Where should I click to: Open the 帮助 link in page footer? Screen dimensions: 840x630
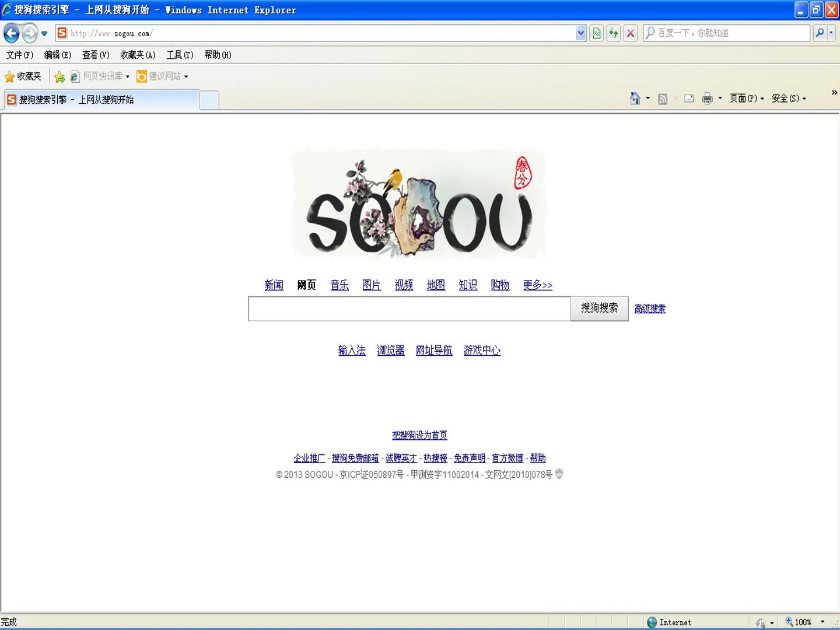coord(538,459)
